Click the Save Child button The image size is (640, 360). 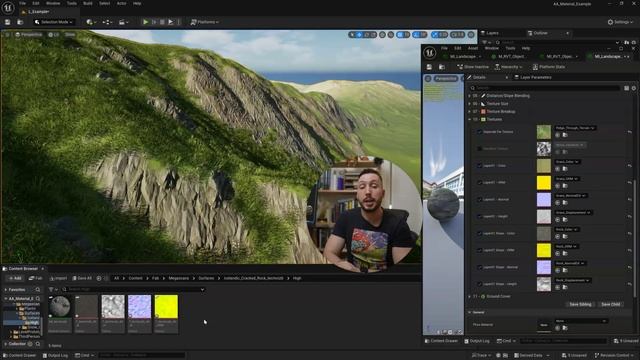tap(611, 304)
